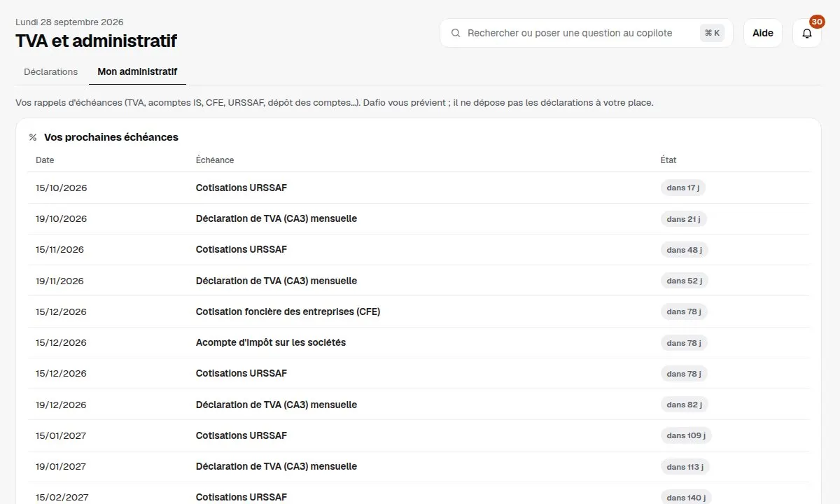Switch to the Déclarations tab

coord(51,71)
